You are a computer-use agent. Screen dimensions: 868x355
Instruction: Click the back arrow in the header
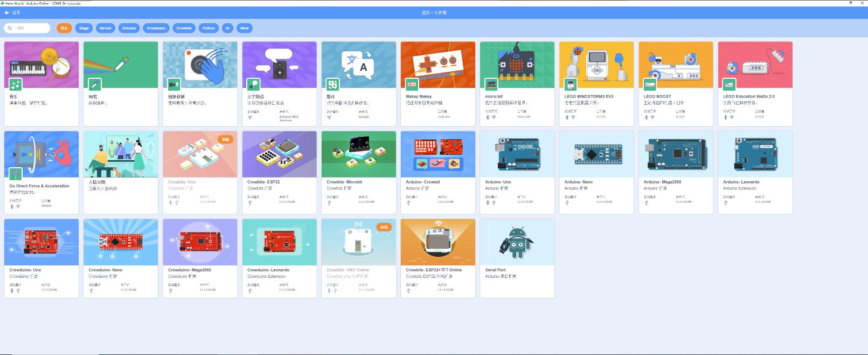(7, 12)
